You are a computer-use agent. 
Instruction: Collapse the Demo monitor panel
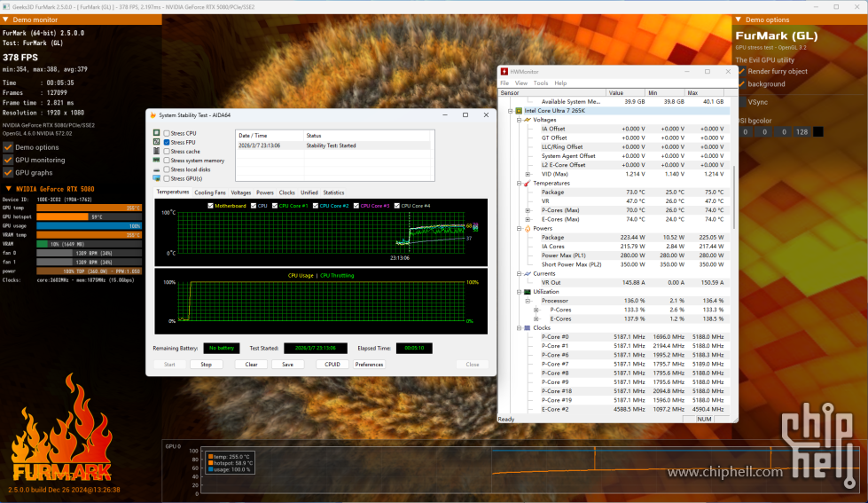pos(6,19)
